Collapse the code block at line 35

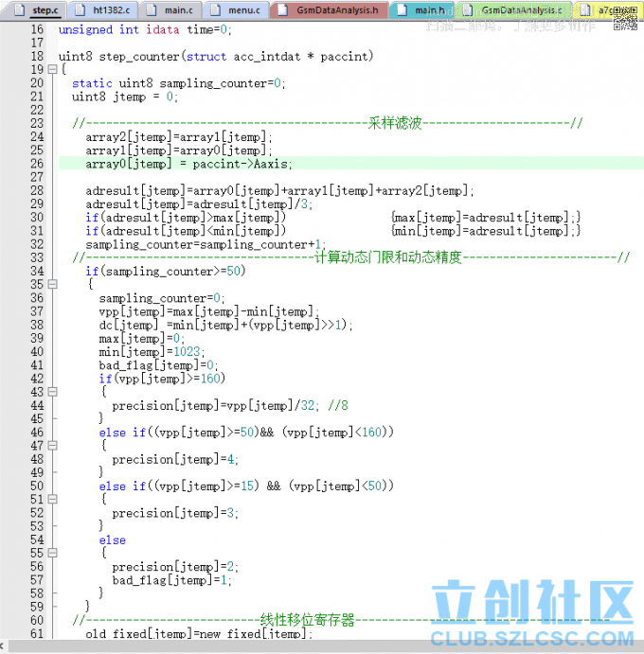pyautogui.click(x=52, y=284)
